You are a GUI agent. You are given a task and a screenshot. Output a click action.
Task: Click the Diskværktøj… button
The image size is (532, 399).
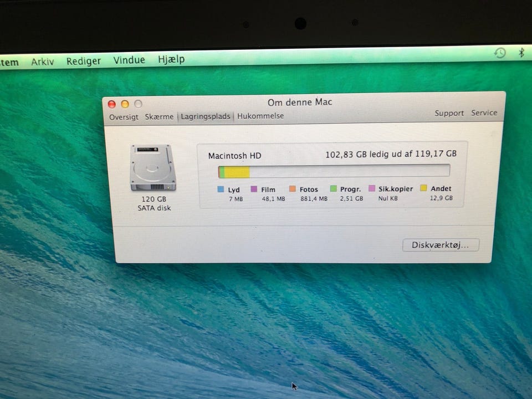click(x=441, y=245)
